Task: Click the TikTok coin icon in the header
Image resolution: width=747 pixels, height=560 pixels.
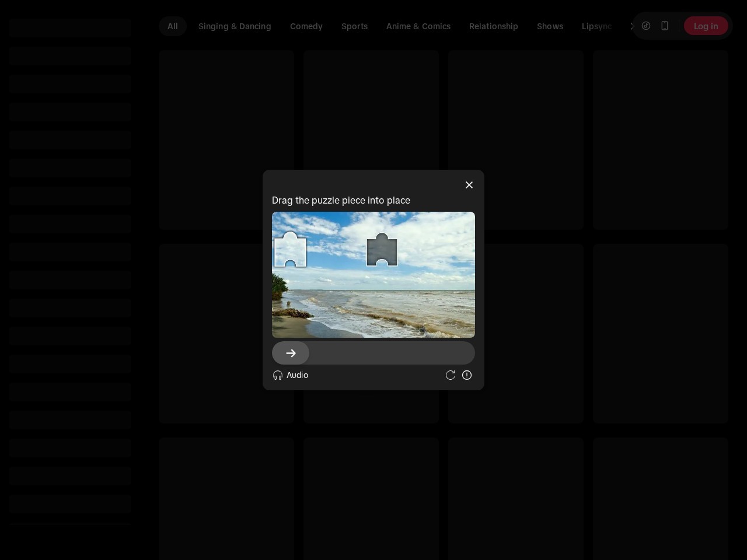Action: (646, 26)
